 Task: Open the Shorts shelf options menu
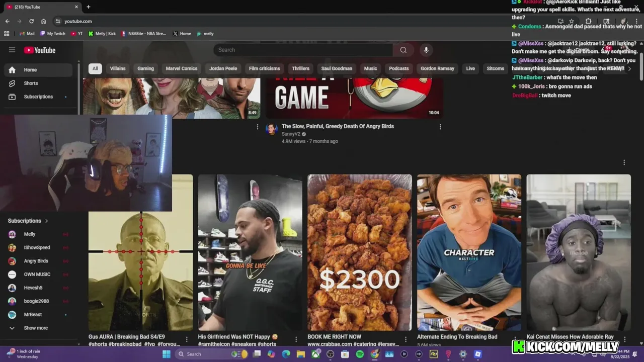[x=624, y=162]
